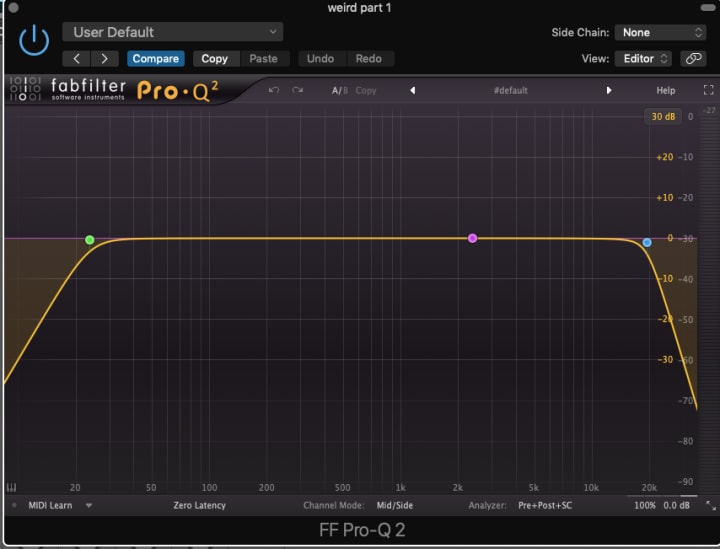Toggle the Compare button
This screenshot has height=549, width=720.
coord(156,59)
